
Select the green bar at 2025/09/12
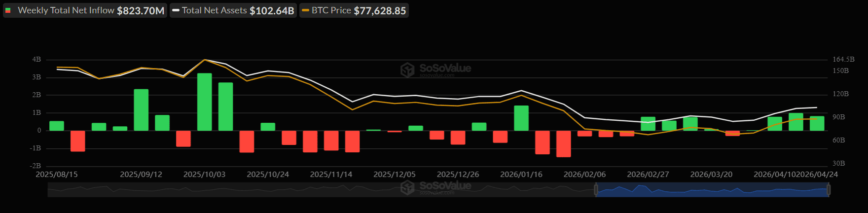click(x=141, y=110)
